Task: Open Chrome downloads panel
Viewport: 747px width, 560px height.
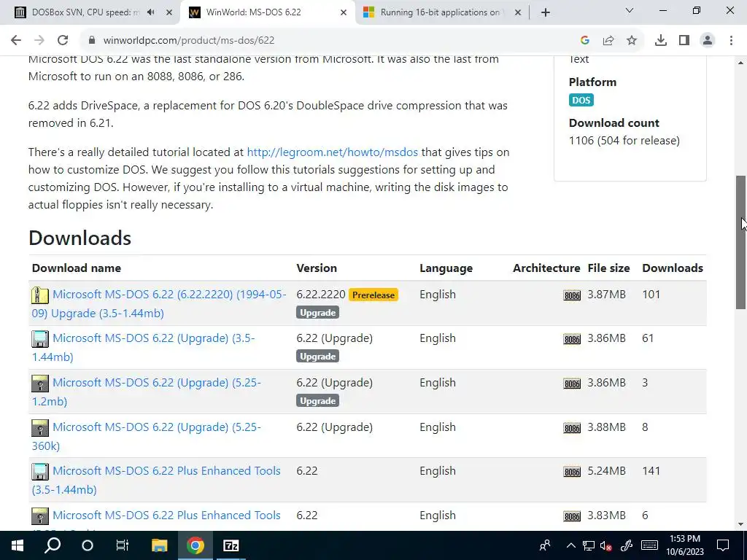Action: 661,41
